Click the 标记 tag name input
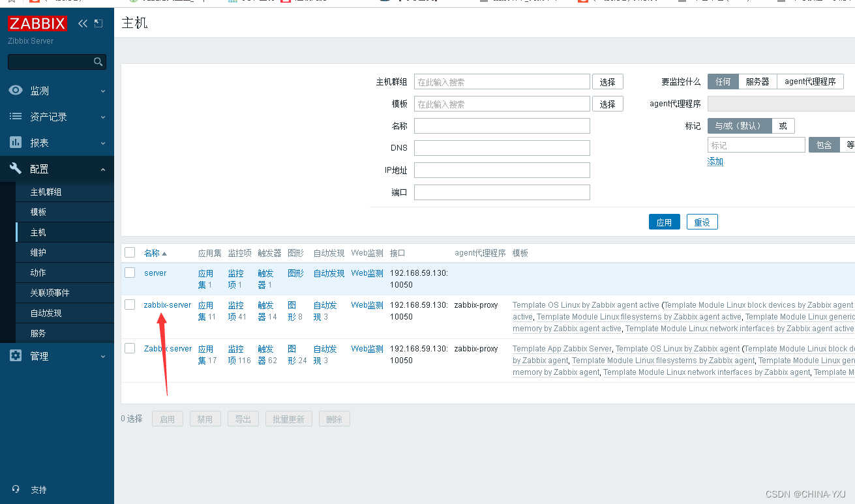The image size is (855, 504). 757,145
